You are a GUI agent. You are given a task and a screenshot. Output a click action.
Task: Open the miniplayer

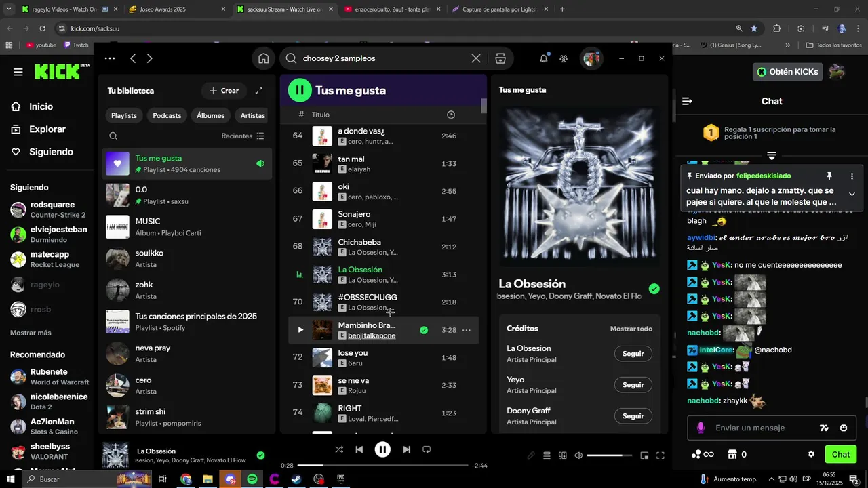644,455
